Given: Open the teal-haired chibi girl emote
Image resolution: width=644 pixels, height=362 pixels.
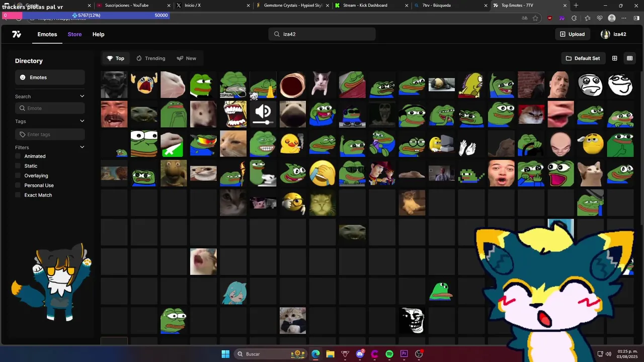Looking at the screenshot, I should 233,291.
